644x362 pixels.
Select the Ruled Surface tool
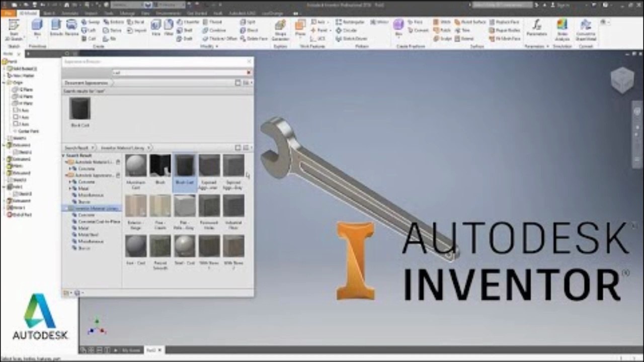click(470, 22)
